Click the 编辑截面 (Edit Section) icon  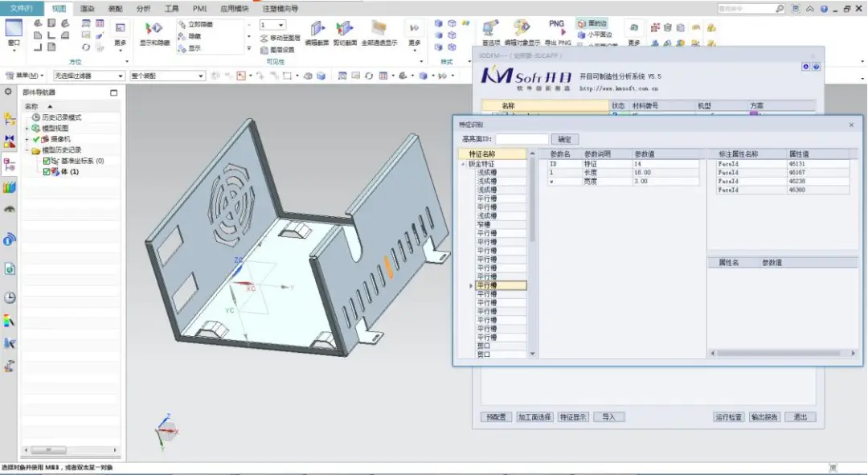tap(317, 31)
